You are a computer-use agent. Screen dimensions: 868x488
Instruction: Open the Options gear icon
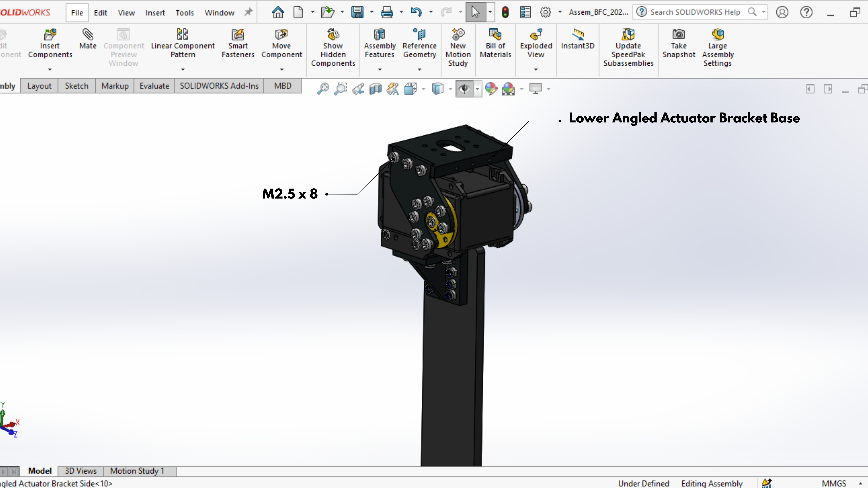[x=546, y=12]
